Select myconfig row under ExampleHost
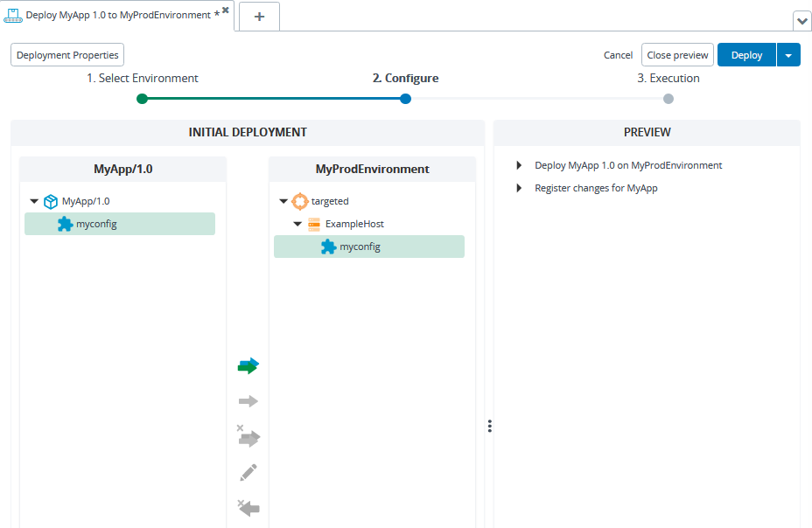Image resolution: width=812 pixels, height=528 pixels. [369, 247]
